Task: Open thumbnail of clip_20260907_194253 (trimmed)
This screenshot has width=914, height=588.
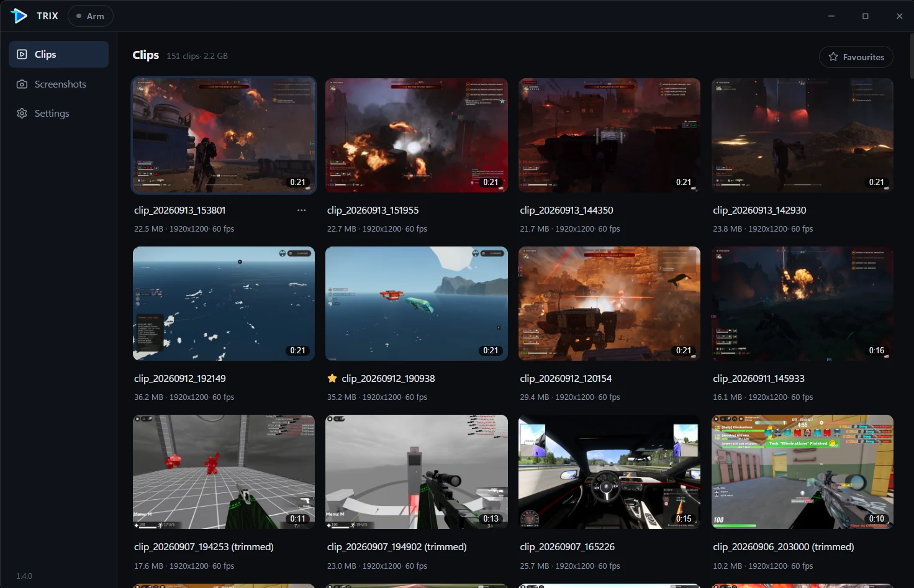Action: pos(224,472)
